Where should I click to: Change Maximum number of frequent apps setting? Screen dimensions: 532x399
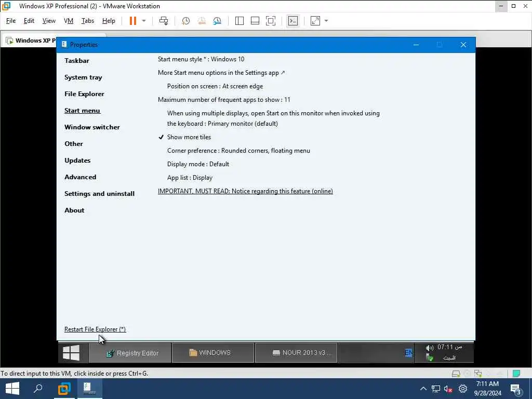pyautogui.click(x=224, y=100)
